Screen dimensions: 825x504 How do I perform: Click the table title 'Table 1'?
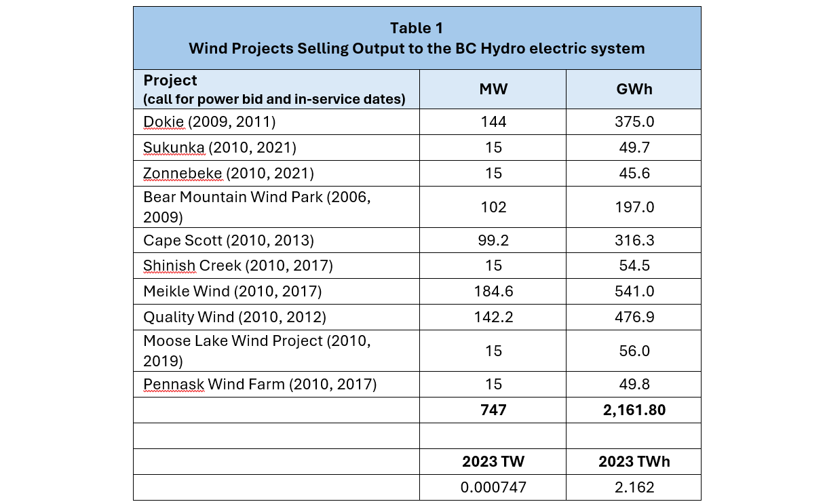tap(417, 28)
